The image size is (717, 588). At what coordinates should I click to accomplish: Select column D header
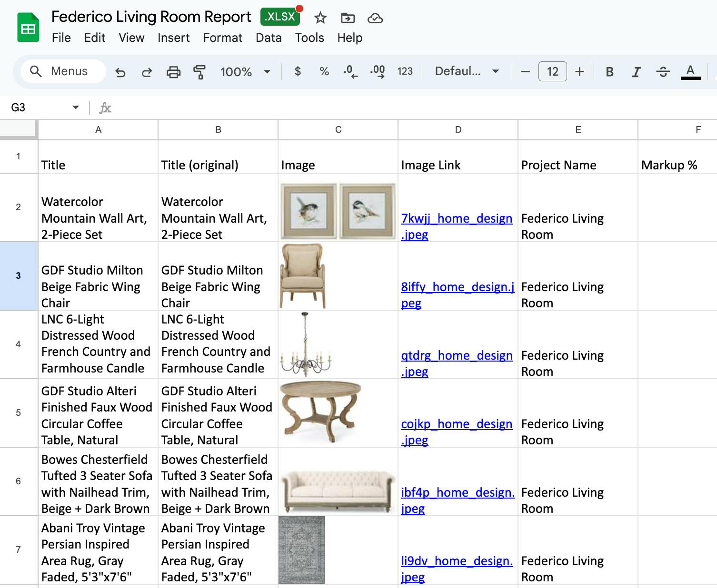(x=458, y=129)
